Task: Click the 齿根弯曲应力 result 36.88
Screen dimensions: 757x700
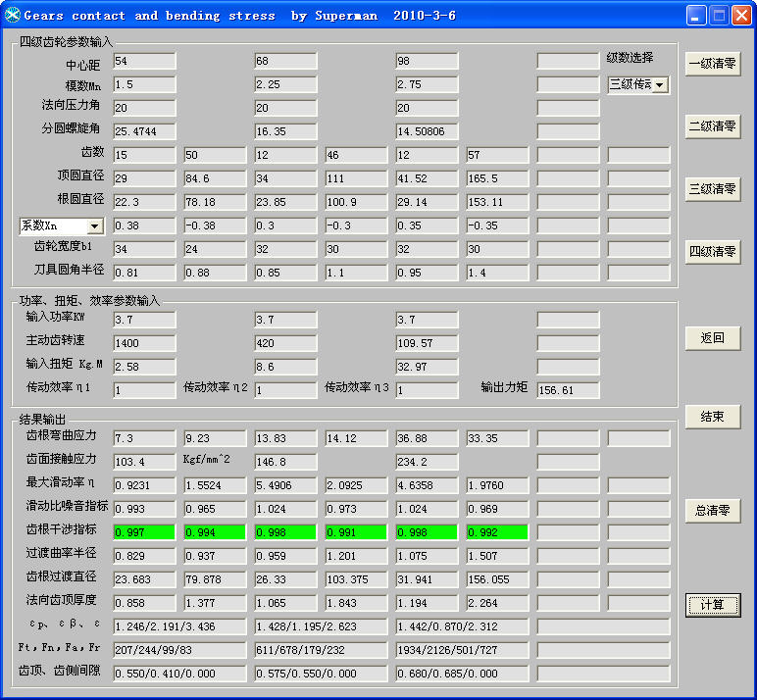Action: click(x=427, y=438)
